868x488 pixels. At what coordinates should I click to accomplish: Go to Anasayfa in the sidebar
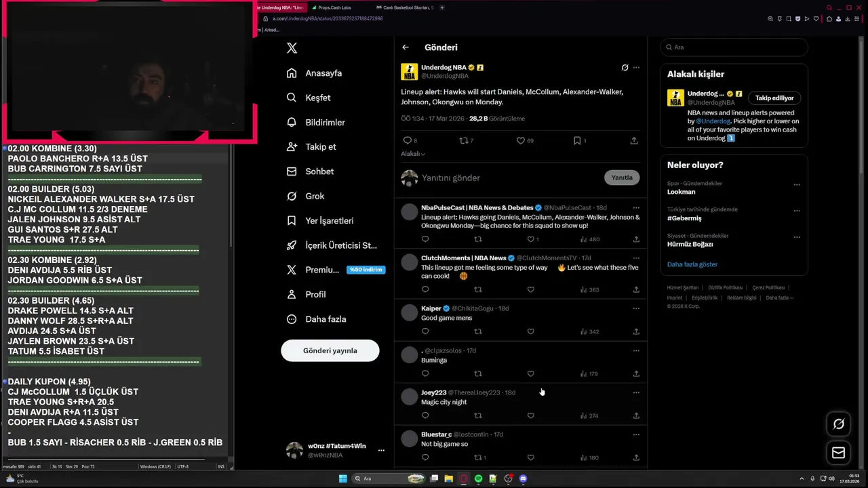[x=315, y=73]
